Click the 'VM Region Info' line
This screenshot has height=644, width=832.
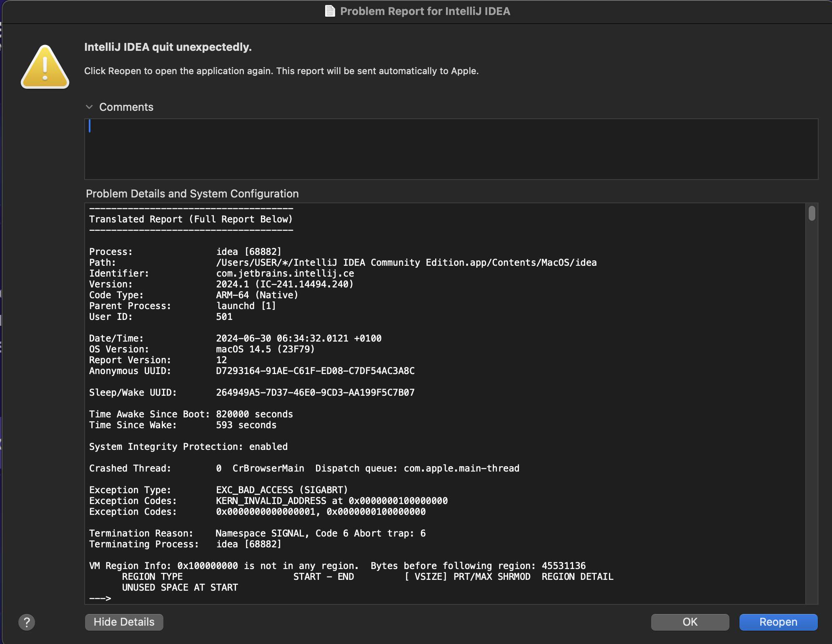point(337,566)
